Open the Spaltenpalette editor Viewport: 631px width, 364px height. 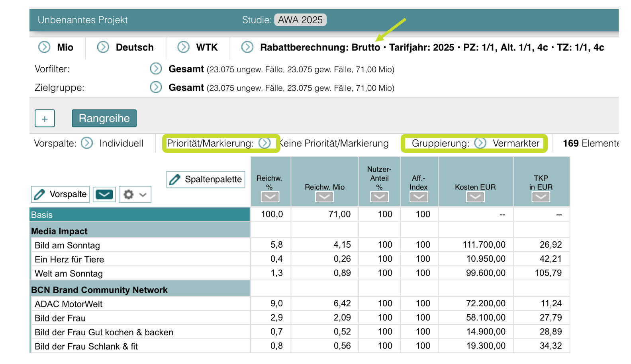tap(206, 180)
